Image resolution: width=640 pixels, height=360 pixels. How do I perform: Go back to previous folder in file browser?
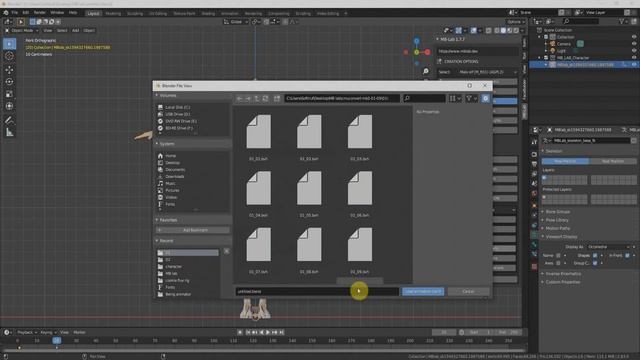coord(239,98)
